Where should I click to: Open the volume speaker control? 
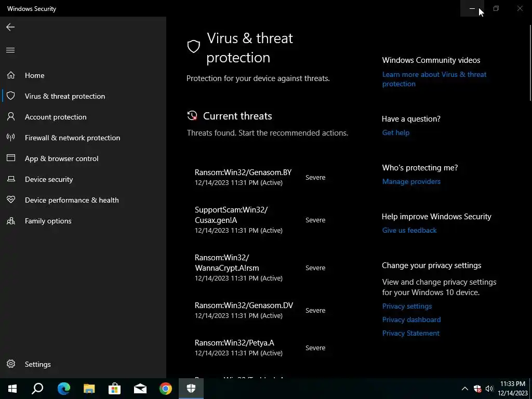(489, 389)
